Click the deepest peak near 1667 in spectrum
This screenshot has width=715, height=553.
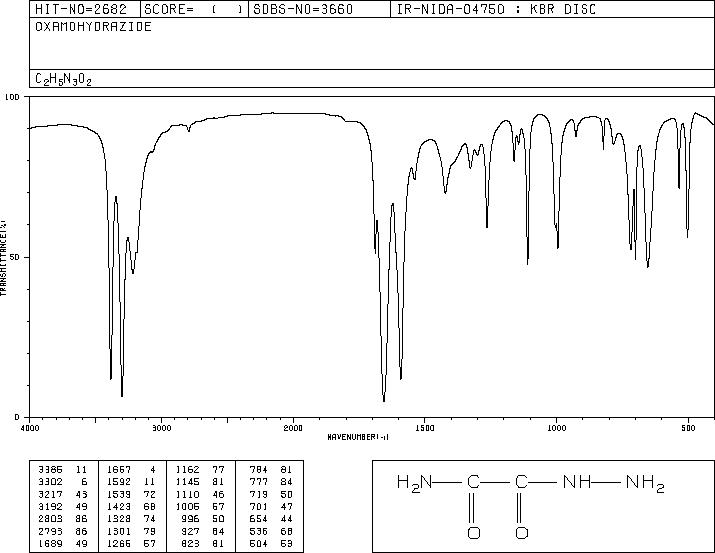click(384, 400)
